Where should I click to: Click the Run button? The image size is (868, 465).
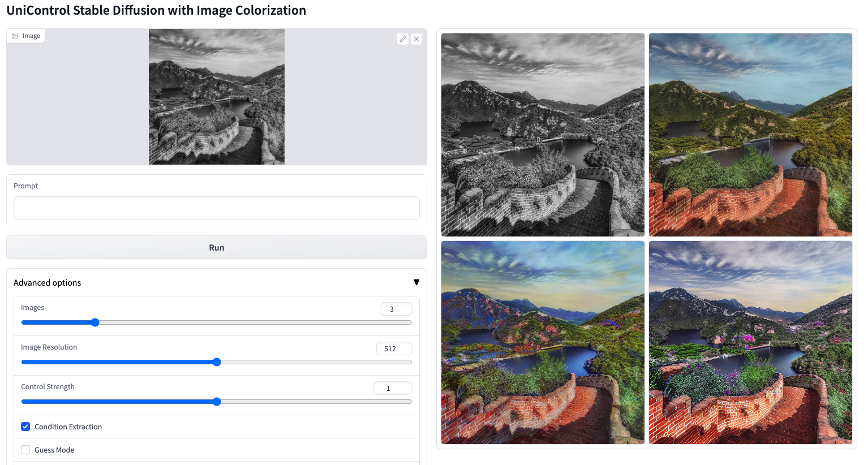click(217, 247)
